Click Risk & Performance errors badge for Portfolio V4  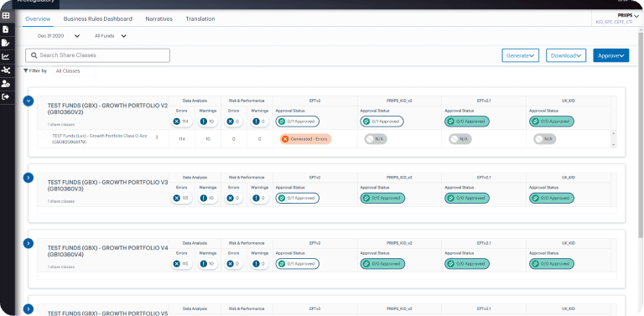click(234, 264)
